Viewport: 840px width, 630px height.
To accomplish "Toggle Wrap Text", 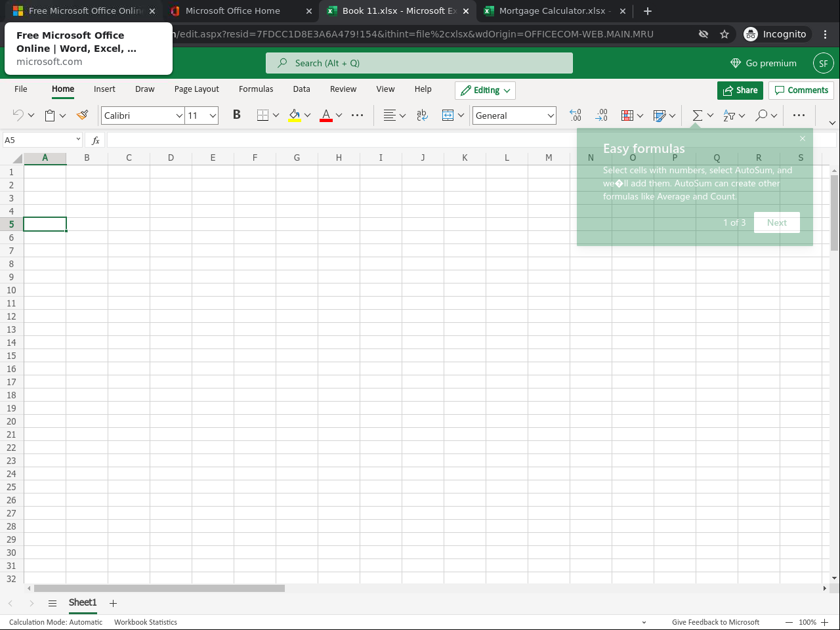I will 422,115.
